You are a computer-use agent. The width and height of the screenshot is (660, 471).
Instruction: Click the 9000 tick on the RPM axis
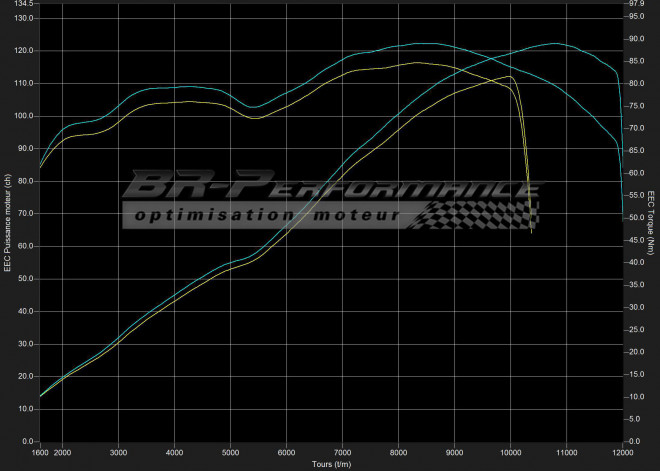[x=454, y=452]
